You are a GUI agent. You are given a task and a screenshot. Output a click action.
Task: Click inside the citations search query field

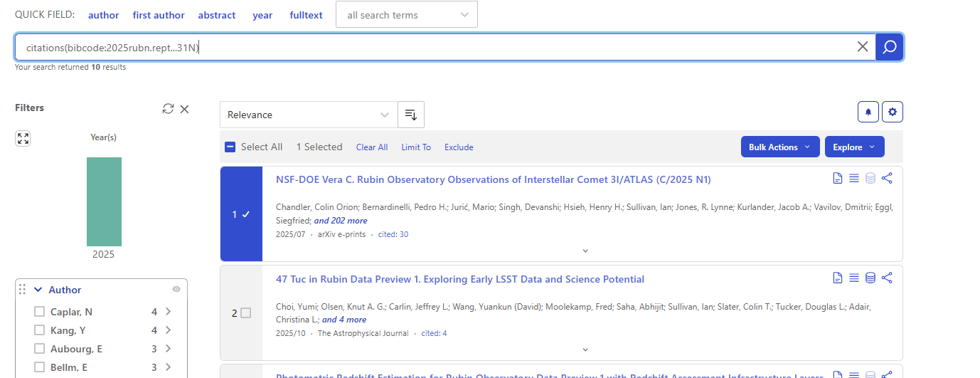coord(427,47)
